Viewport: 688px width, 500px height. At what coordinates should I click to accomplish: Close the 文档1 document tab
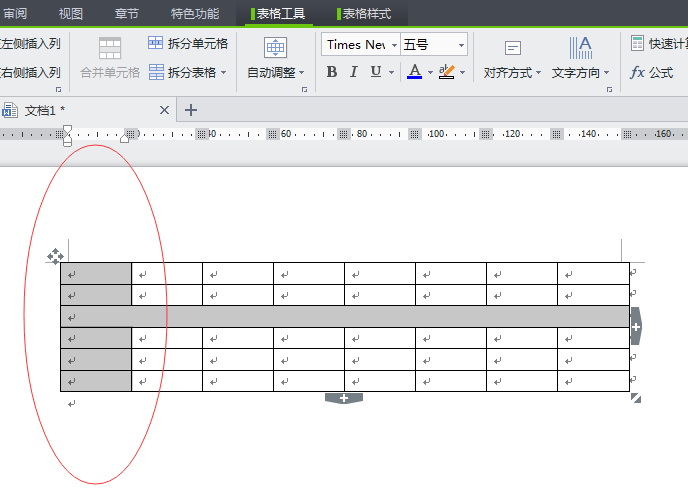(x=164, y=110)
